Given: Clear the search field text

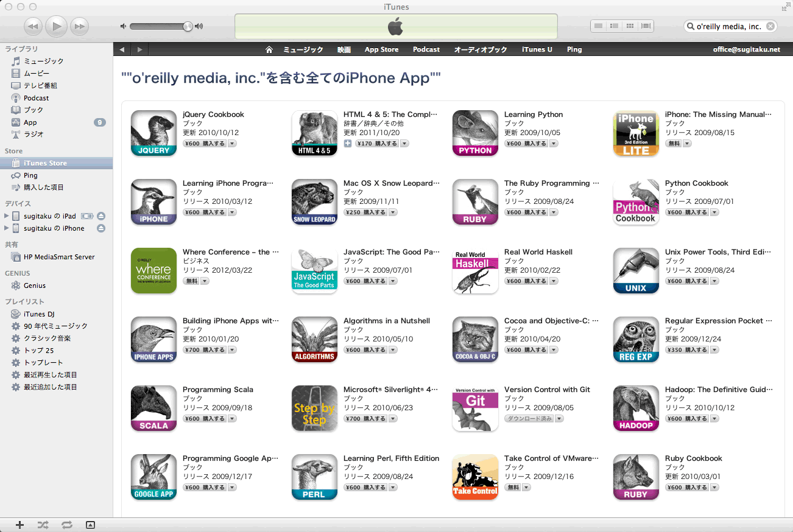Looking at the screenshot, I should click(x=770, y=26).
